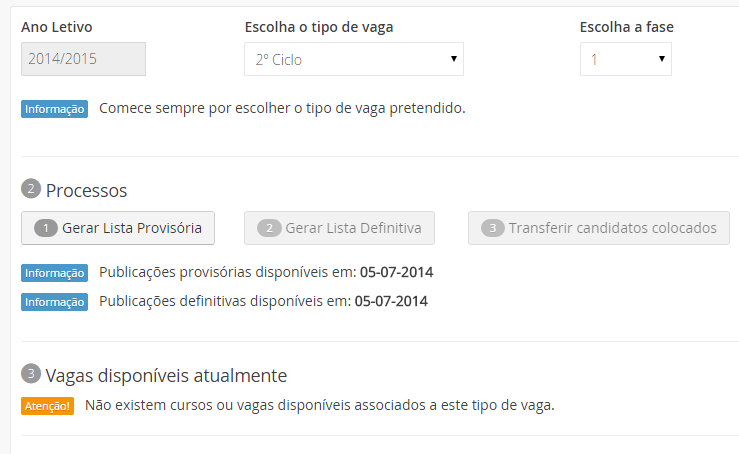Click the "Escolha o tipo de vaga" label
Viewport: 739px width, 454px height.
coord(325,27)
